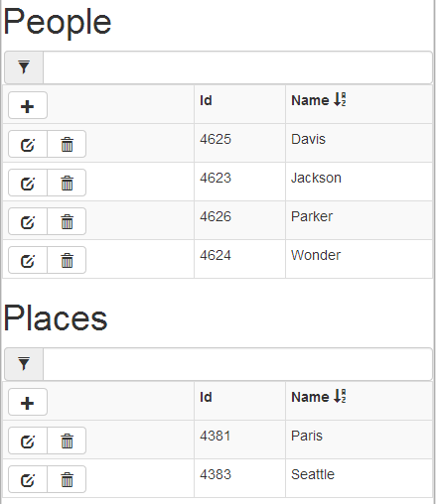Edit the Wonder row
The image size is (436, 504).
coord(28,260)
